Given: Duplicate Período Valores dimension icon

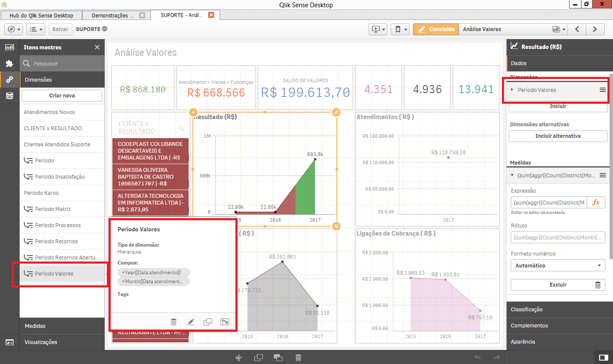Looking at the screenshot, I should tap(208, 322).
